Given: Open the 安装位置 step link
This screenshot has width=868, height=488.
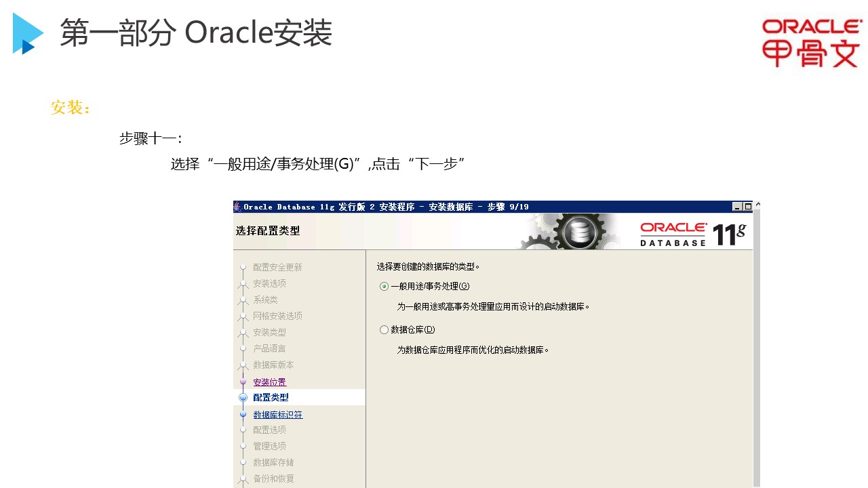Looking at the screenshot, I should tap(270, 382).
